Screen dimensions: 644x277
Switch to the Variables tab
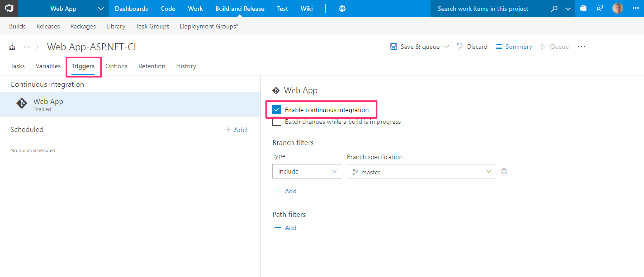point(48,66)
